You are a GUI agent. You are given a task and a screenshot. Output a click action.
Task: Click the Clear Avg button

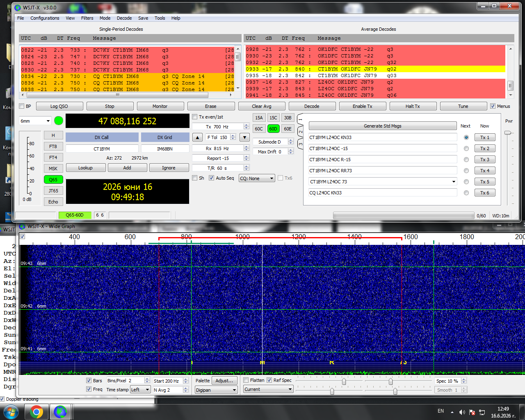[261, 106]
